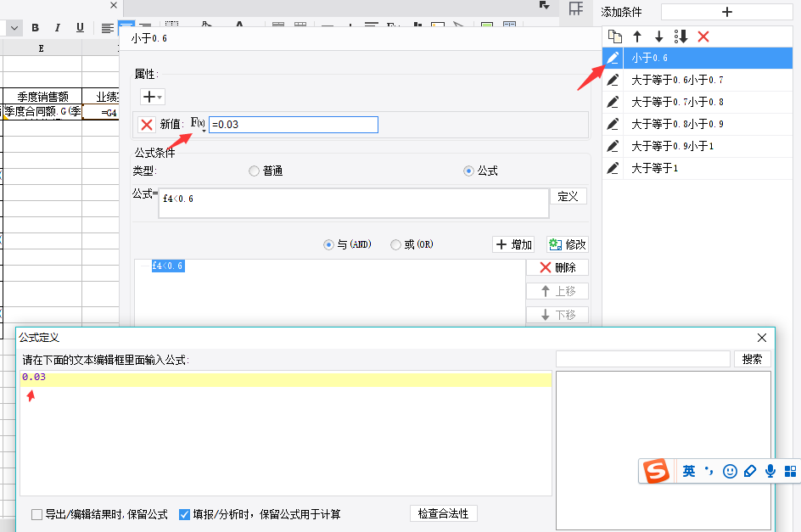Open the F(x) formula type dropdown

coord(199,124)
